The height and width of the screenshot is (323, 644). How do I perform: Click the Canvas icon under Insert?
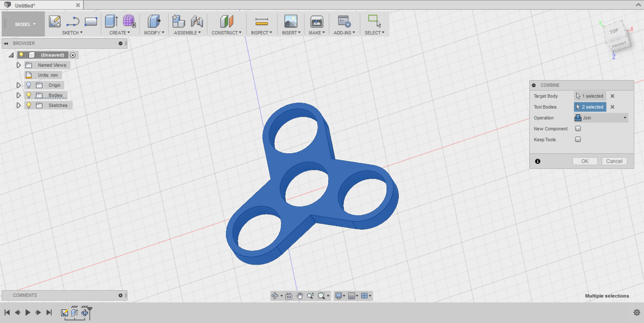[x=290, y=22]
